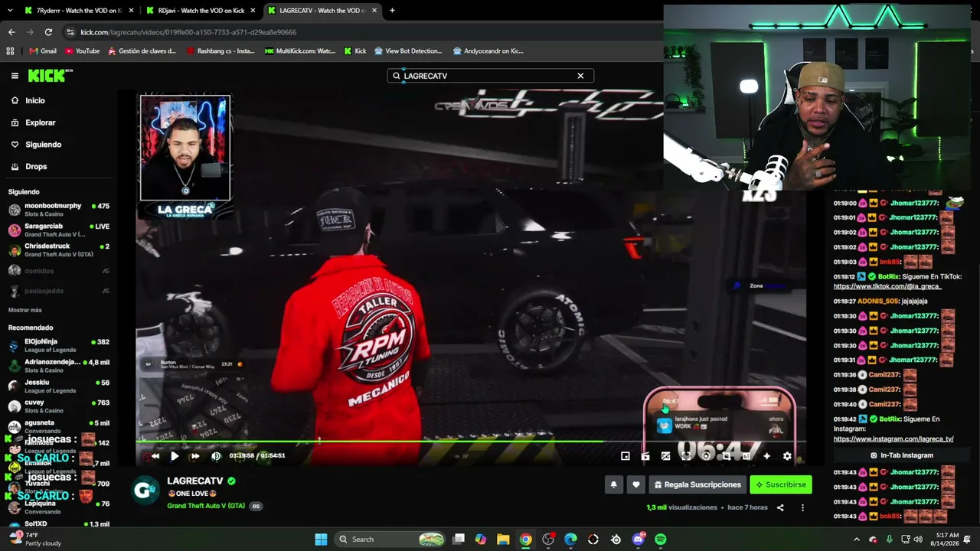Close the LAGRECATV browser tab
This screenshot has height=551, width=980.
coord(374,11)
